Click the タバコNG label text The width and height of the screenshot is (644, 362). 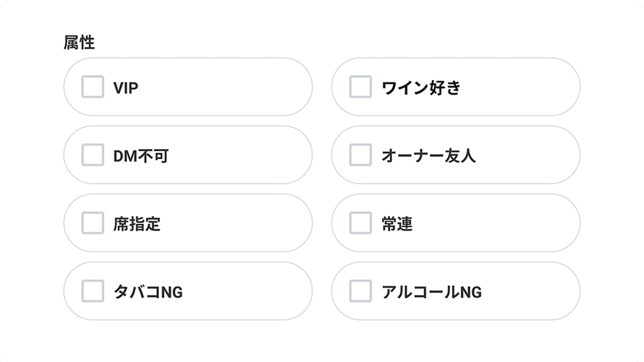(148, 292)
